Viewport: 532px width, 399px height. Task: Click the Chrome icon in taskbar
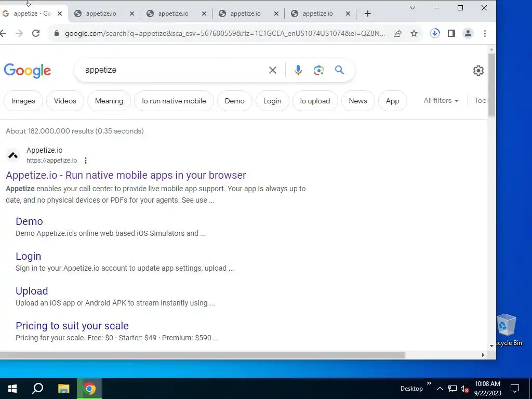coord(89,389)
